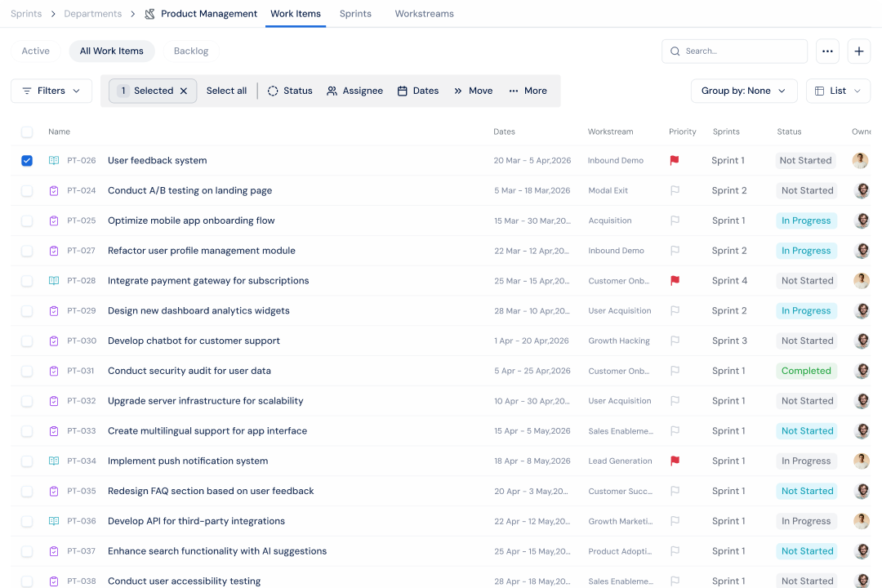Click the epic book icon of PT-026

click(x=53, y=160)
